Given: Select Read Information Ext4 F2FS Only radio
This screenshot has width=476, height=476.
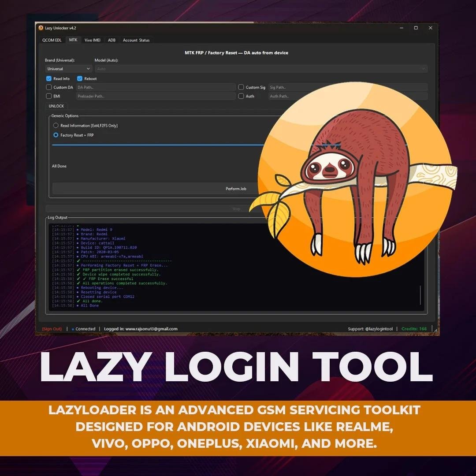Looking at the screenshot, I should pos(56,125).
